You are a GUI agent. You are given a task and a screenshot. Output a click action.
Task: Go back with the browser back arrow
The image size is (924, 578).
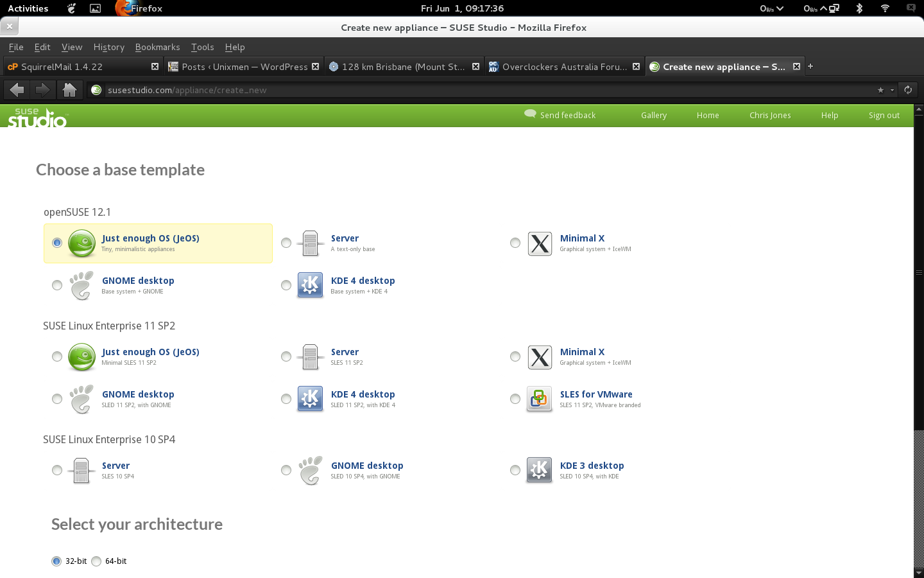point(17,90)
